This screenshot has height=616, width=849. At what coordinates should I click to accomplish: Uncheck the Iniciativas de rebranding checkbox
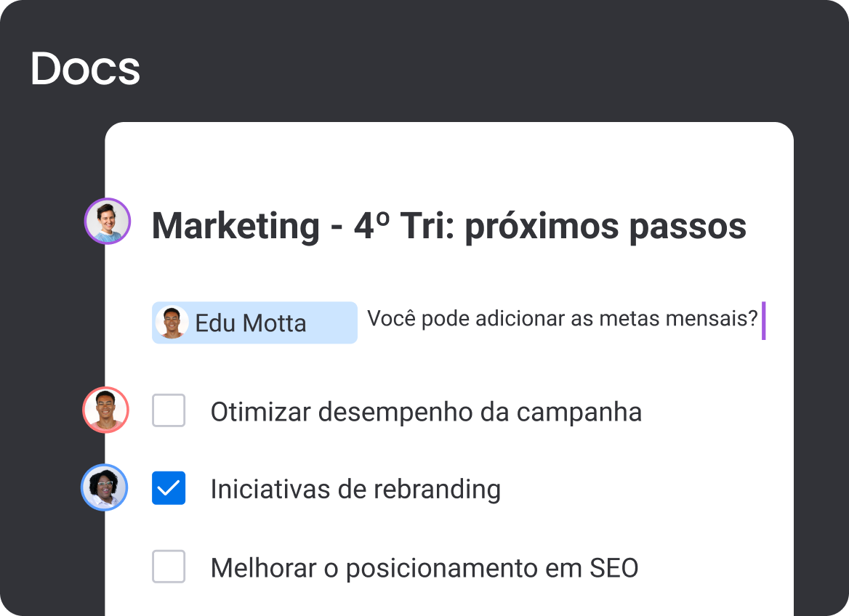[169, 487]
